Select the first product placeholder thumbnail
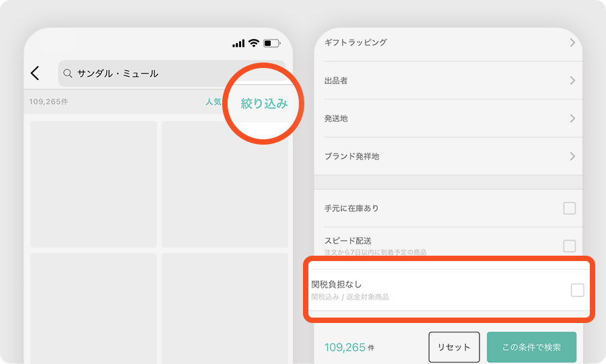The image size is (606, 364). [x=94, y=184]
